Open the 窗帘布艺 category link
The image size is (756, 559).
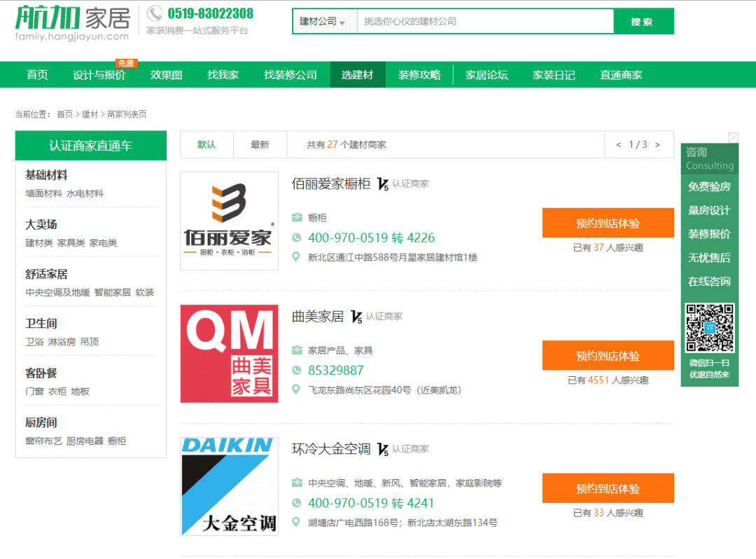coord(43,441)
